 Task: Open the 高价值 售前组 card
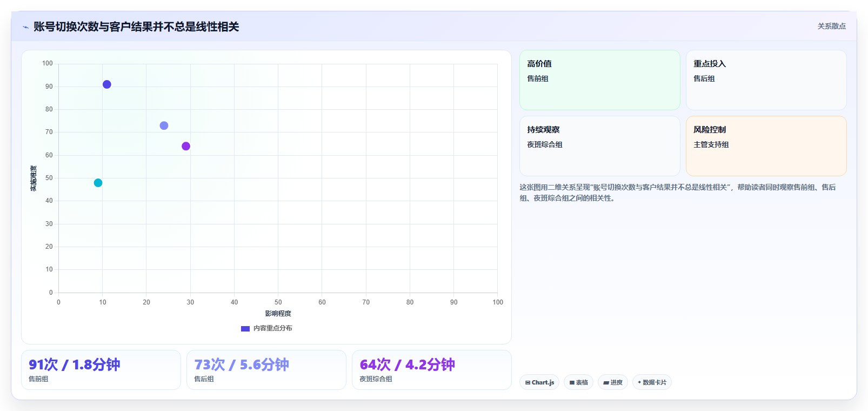pos(600,80)
